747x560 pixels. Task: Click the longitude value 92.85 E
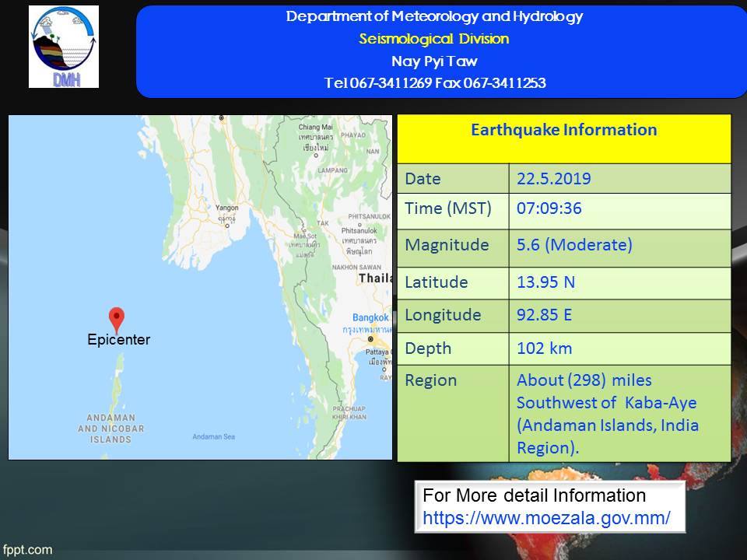pyautogui.click(x=545, y=315)
